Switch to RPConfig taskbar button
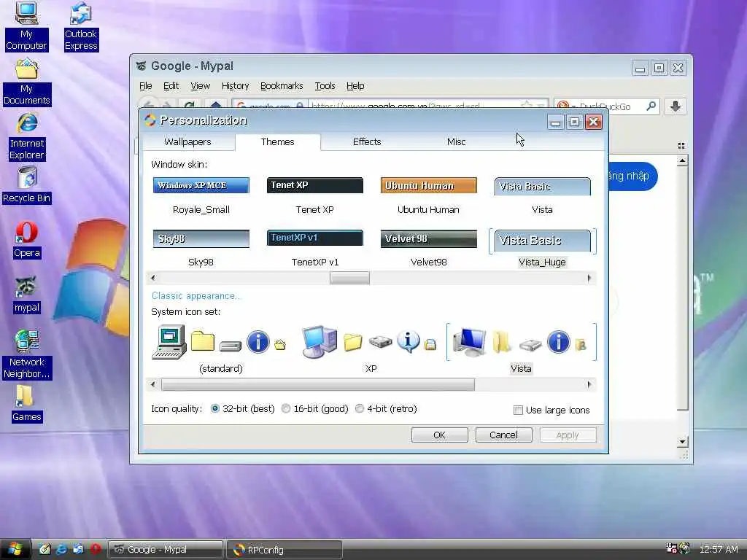Viewport: 747px width, 560px height. point(285,550)
